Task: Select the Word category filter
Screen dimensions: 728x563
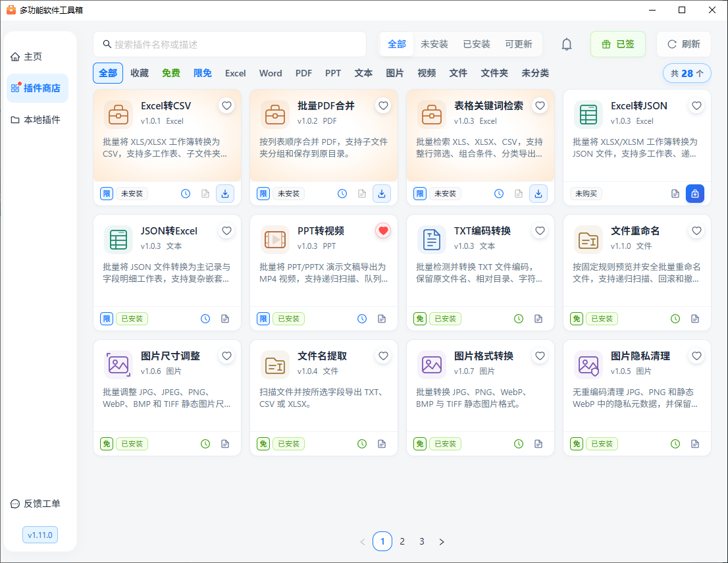Action: coord(271,73)
